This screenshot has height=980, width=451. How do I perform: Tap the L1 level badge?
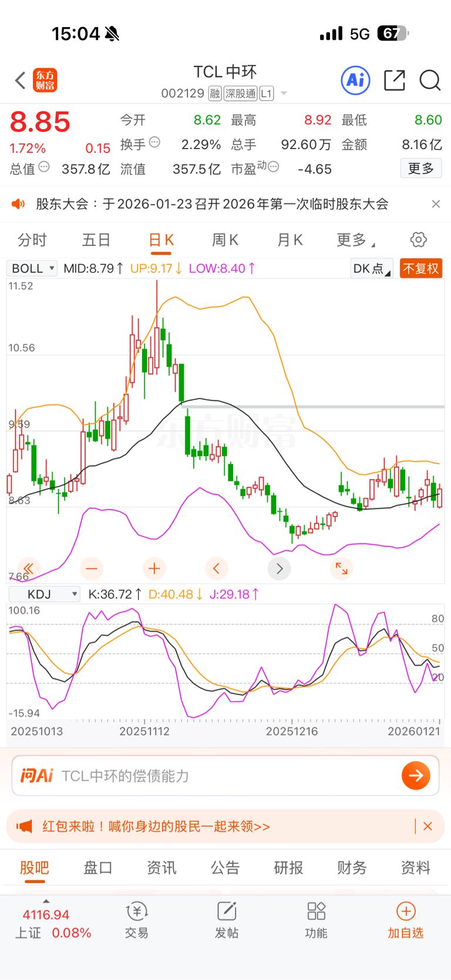pos(267,93)
